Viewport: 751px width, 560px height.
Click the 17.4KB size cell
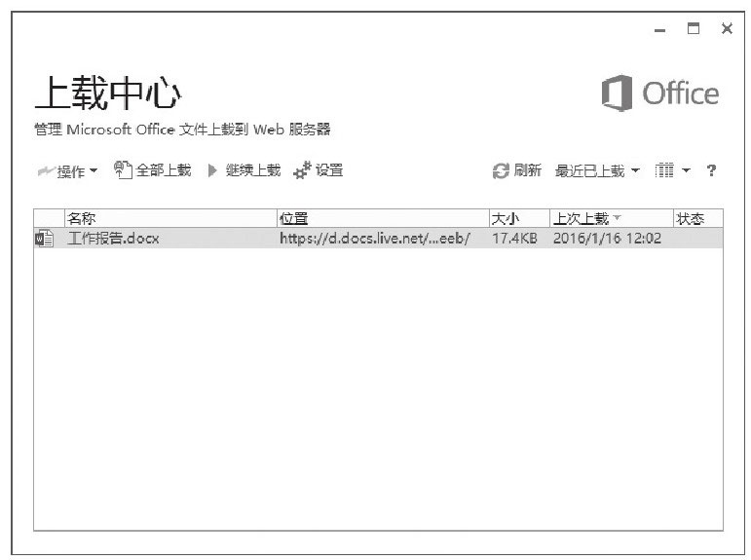514,238
